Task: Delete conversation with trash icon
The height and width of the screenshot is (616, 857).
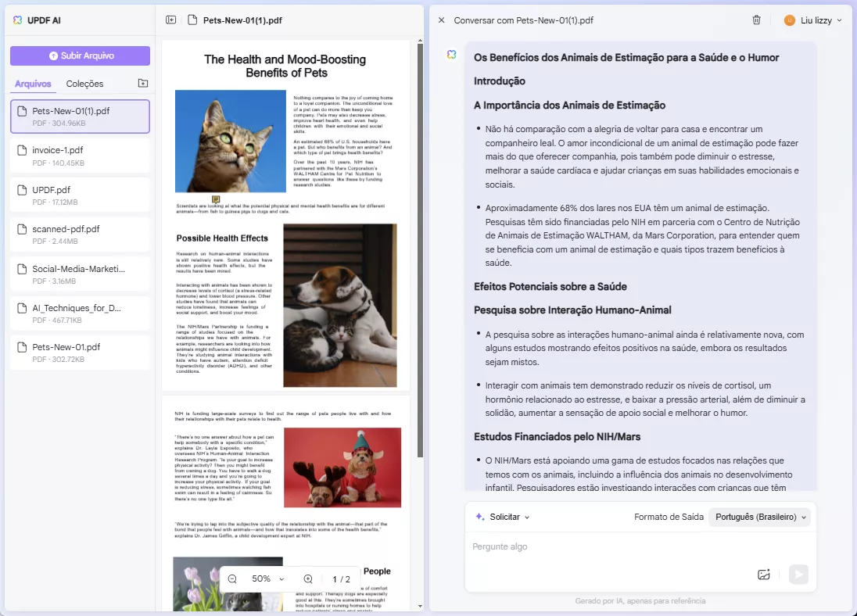Action: (x=756, y=20)
